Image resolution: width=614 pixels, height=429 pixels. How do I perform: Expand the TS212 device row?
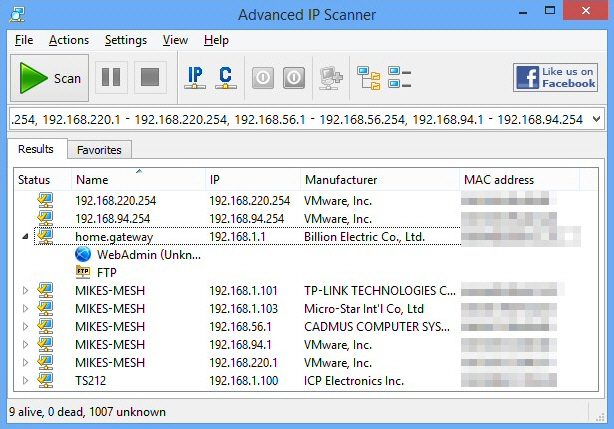coord(25,380)
